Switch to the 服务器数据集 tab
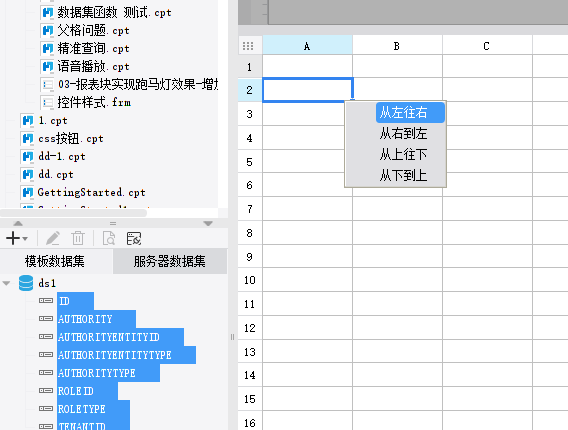 (170, 261)
